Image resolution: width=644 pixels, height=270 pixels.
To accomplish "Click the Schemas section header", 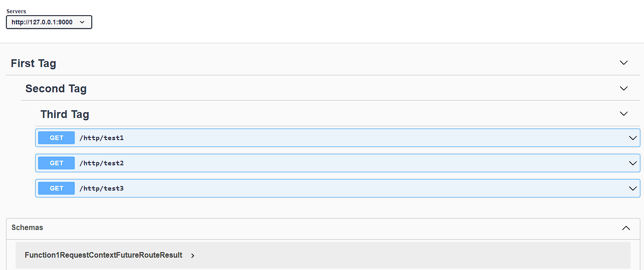I will 27,228.
